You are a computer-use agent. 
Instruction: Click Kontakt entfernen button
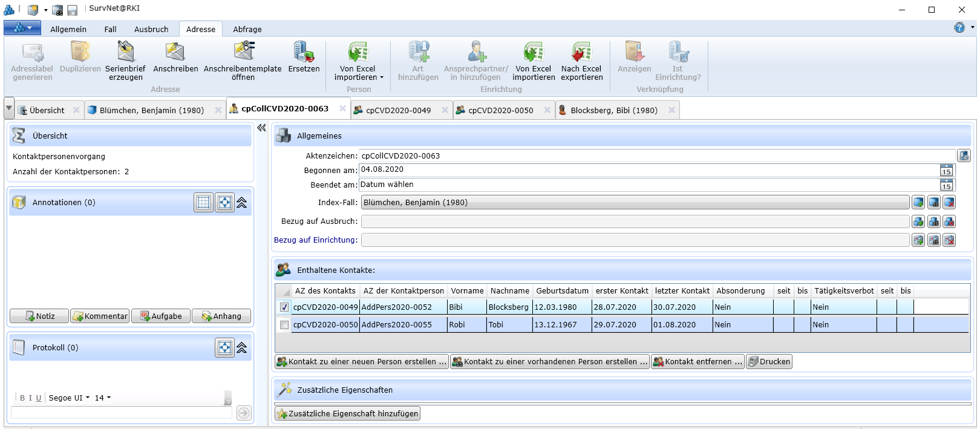click(697, 362)
